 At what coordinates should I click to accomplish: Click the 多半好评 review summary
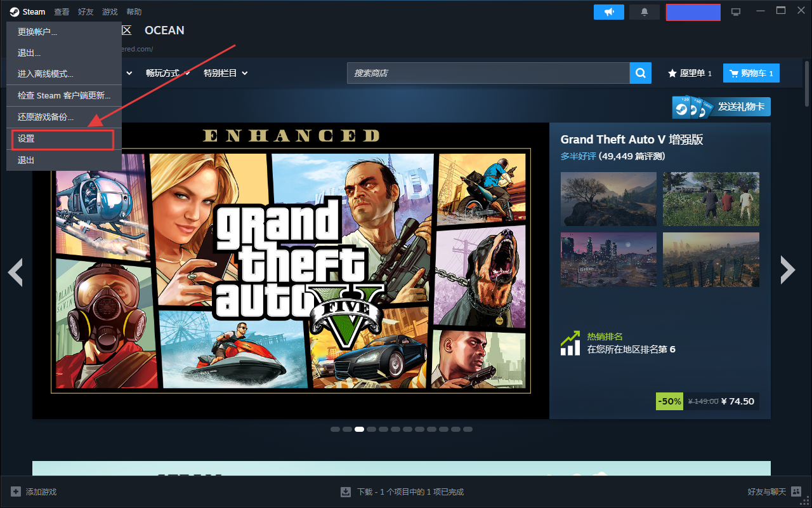coord(578,156)
